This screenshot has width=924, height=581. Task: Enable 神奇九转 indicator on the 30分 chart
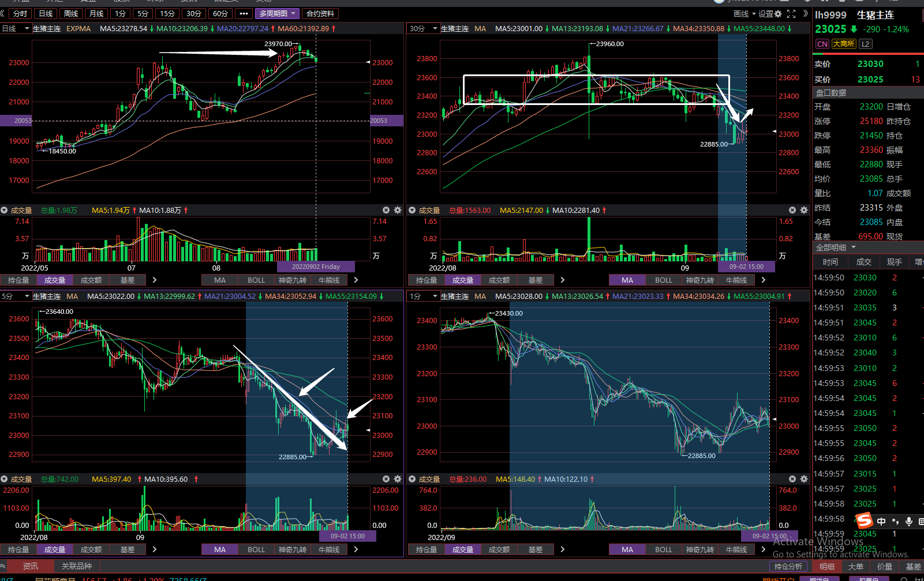click(700, 280)
